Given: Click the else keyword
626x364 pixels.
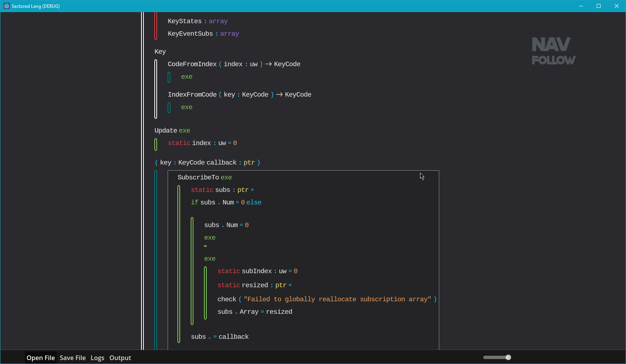Looking at the screenshot, I should (x=254, y=202).
